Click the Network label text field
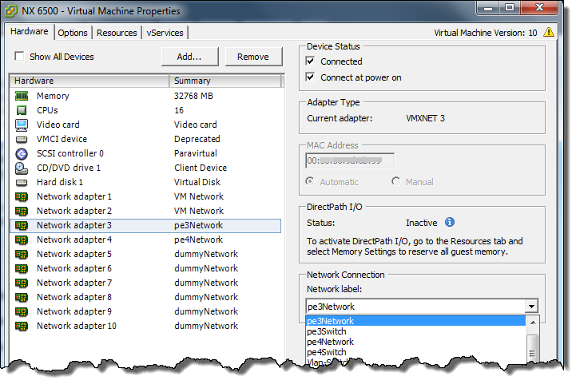576x392 pixels. tap(415, 306)
